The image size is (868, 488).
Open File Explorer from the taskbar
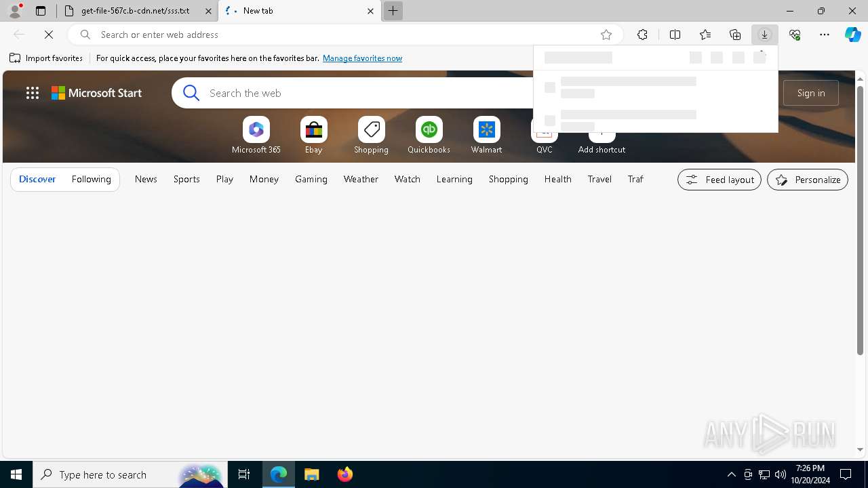tap(311, 474)
